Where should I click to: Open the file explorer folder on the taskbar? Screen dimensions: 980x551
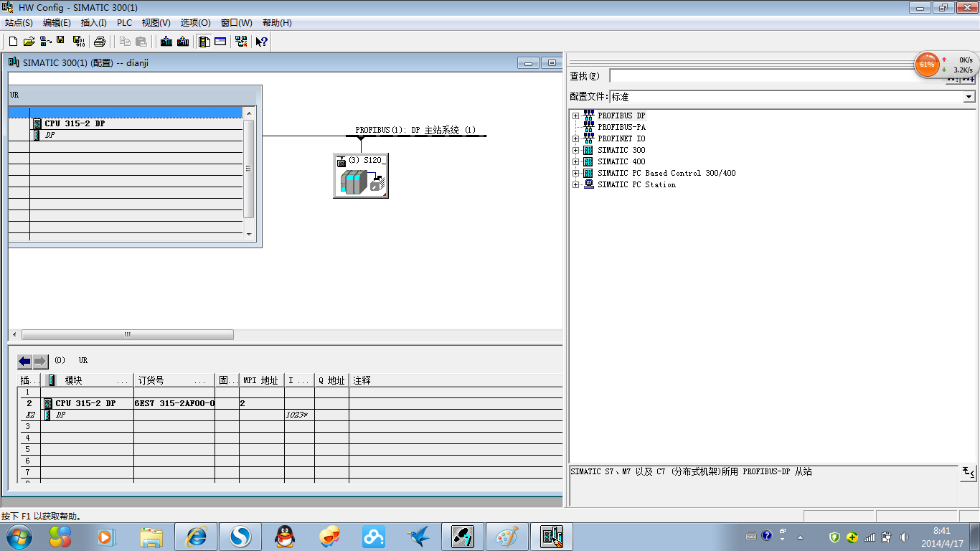pos(151,536)
